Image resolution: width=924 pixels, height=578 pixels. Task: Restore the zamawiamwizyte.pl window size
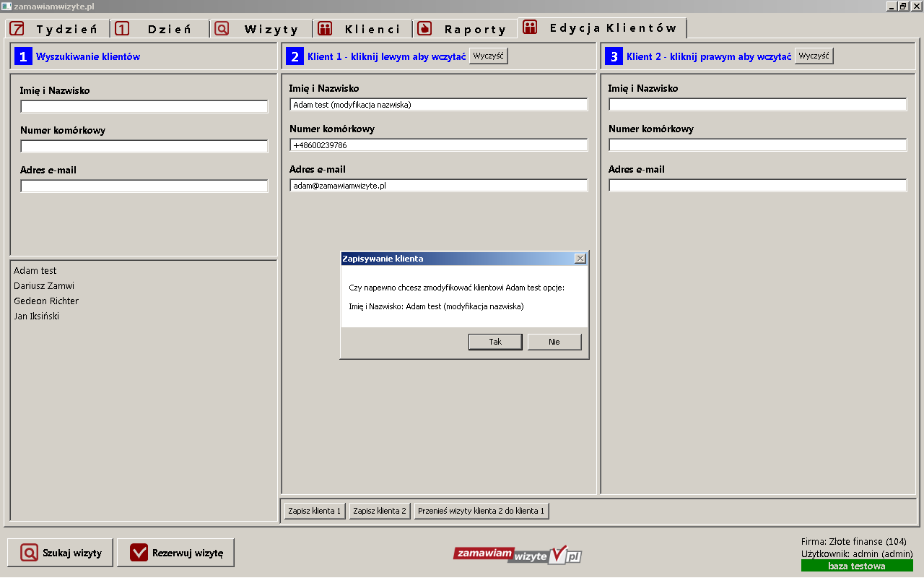pyautogui.click(x=903, y=6)
